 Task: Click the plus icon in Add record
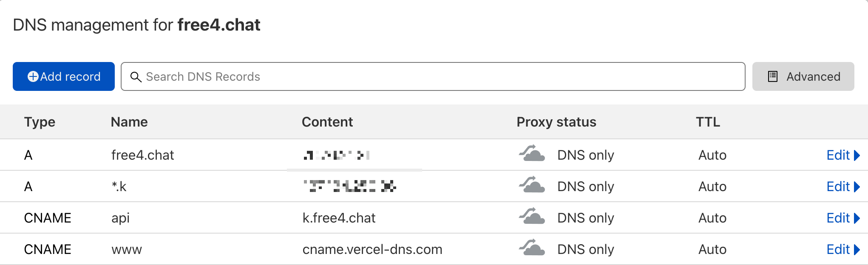(x=33, y=76)
